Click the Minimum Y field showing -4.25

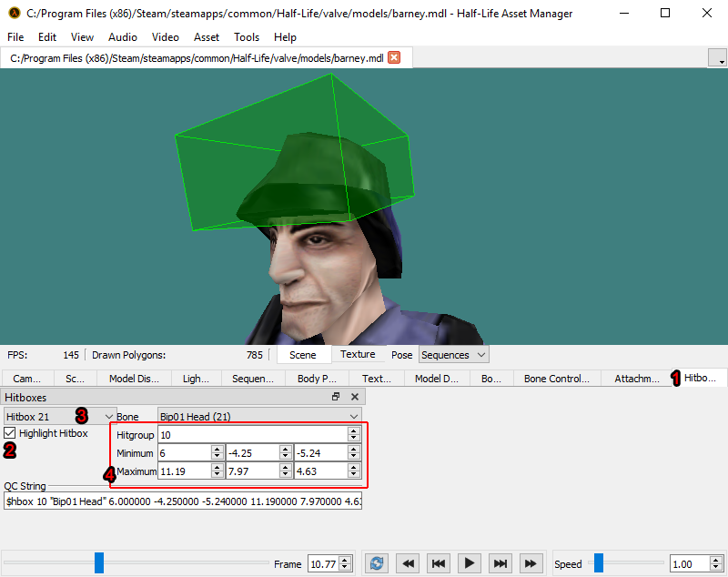tap(253, 452)
